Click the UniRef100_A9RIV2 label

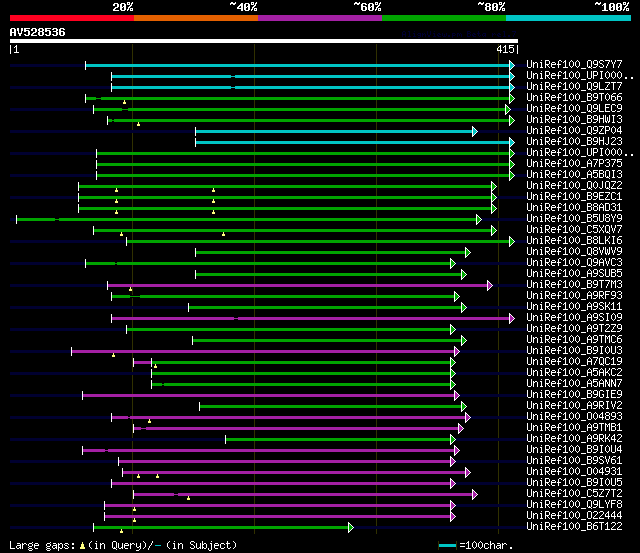coord(574,406)
